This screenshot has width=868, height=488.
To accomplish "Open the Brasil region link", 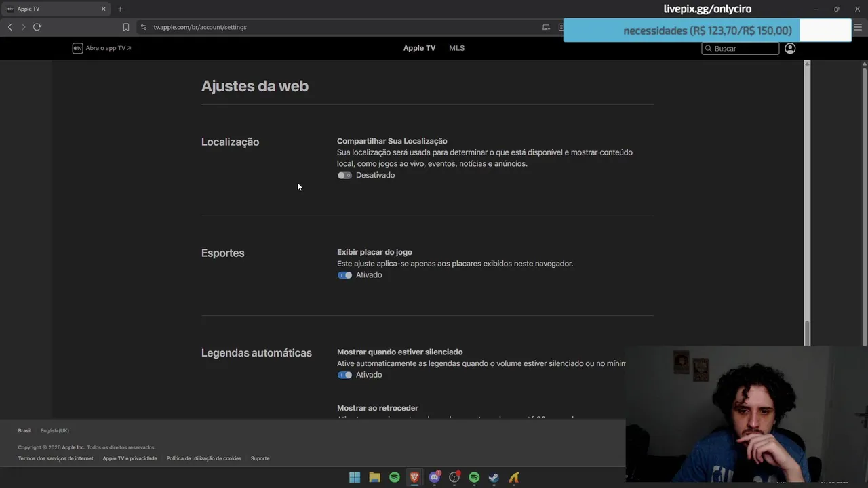I will tap(24, 430).
